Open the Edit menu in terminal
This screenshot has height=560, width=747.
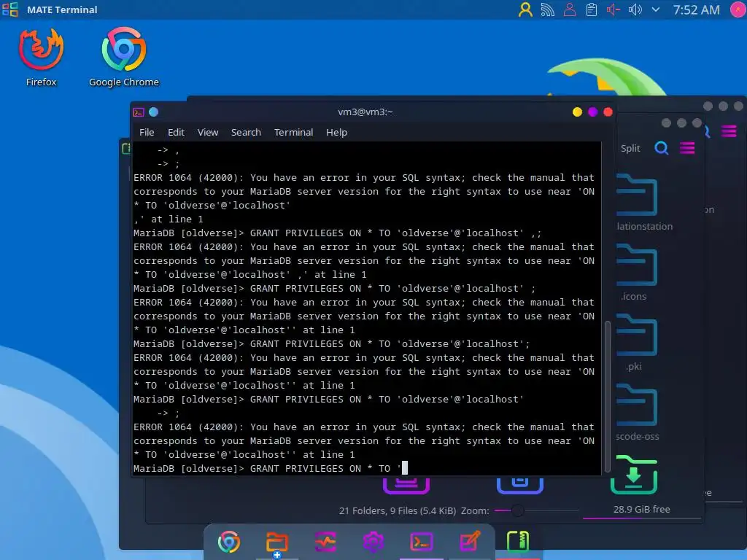pos(176,133)
